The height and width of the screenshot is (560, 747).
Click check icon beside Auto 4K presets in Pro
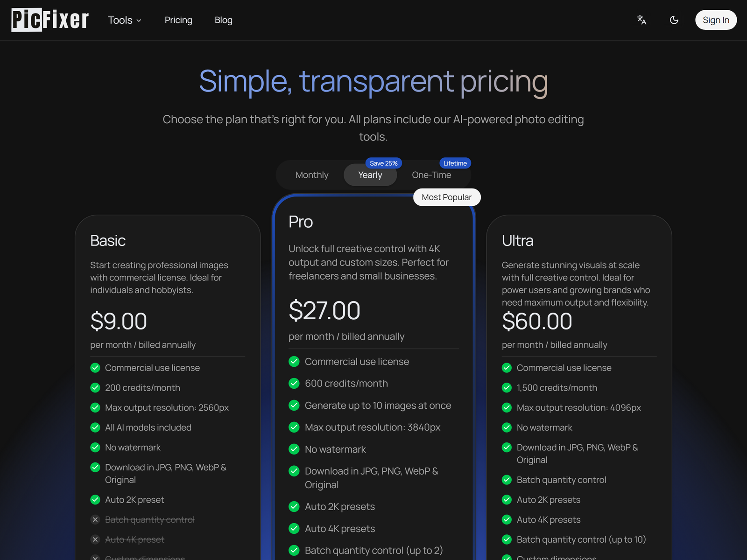point(294,529)
